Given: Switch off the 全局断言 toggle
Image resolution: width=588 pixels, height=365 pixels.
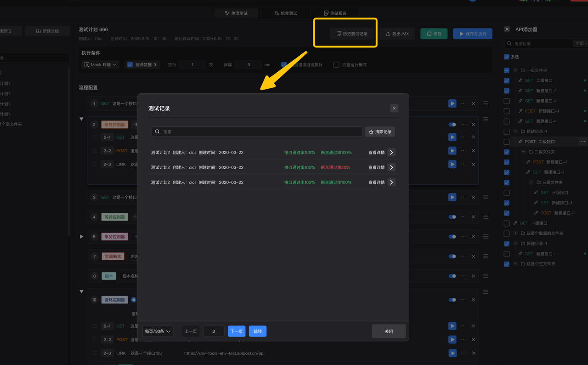Looking at the screenshot, I should (x=452, y=257).
